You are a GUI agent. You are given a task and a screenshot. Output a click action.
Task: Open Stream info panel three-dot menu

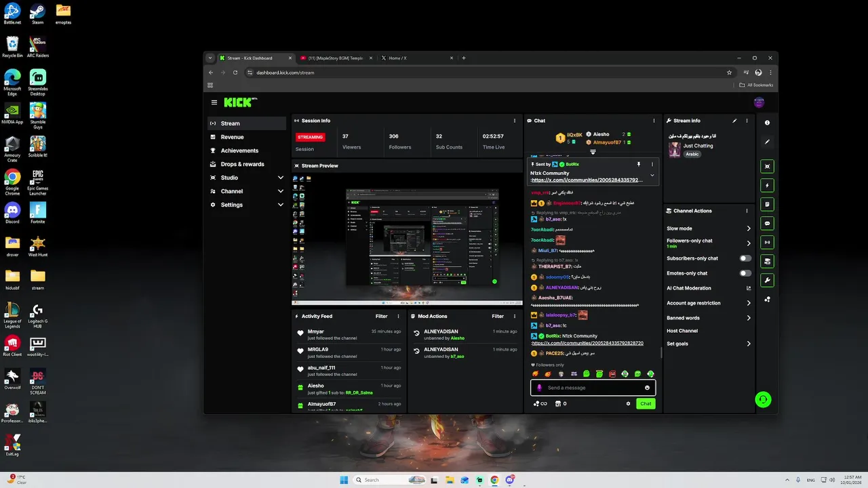pyautogui.click(x=747, y=121)
